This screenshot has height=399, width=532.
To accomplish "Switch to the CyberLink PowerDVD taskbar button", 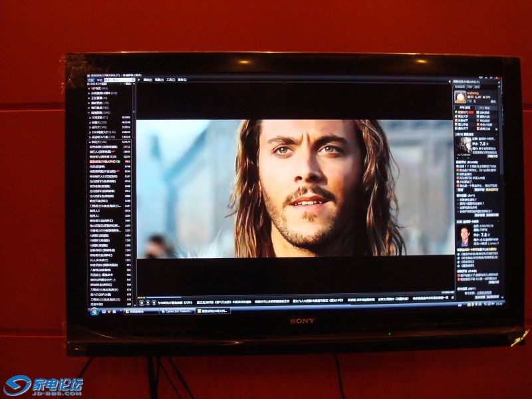I will pos(176,311).
